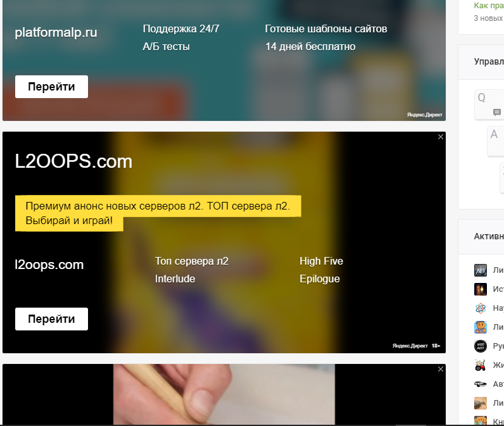The image size is (504, 426).
Task: Open Готовые шаблоны сайтов link
Action: pyautogui.click(x=326, y=29)
